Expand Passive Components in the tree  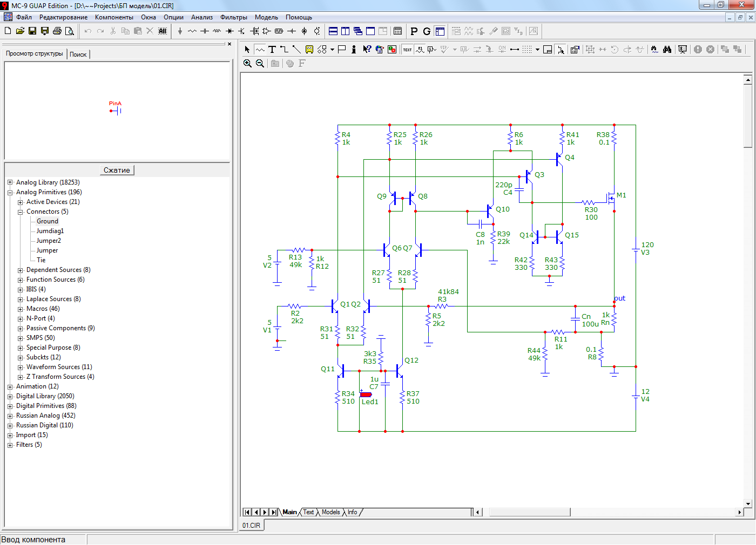point(20,328)
